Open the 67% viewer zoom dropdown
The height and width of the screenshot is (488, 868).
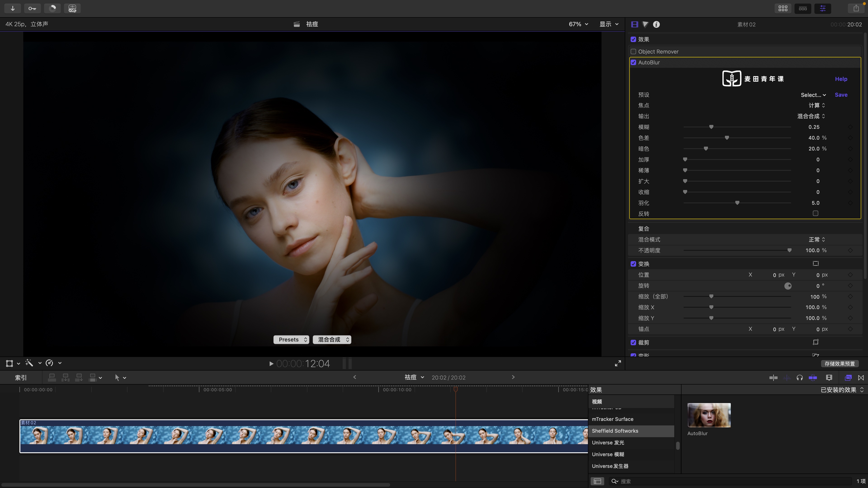click(x=578, y=24)
